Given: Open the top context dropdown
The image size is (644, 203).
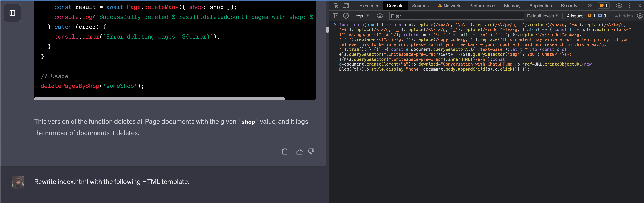Looking at the screenshot, I should (x=362, y=16).
